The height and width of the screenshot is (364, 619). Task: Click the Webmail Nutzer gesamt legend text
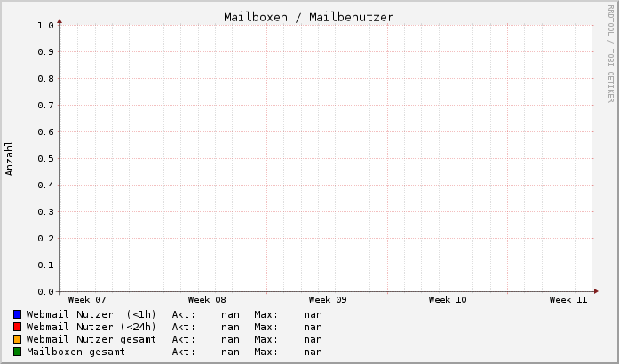click(91, 339)
